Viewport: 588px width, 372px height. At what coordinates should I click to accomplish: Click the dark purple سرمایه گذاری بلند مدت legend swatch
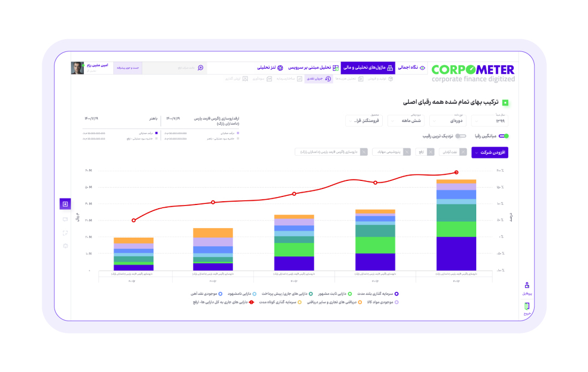coord(396,294)
